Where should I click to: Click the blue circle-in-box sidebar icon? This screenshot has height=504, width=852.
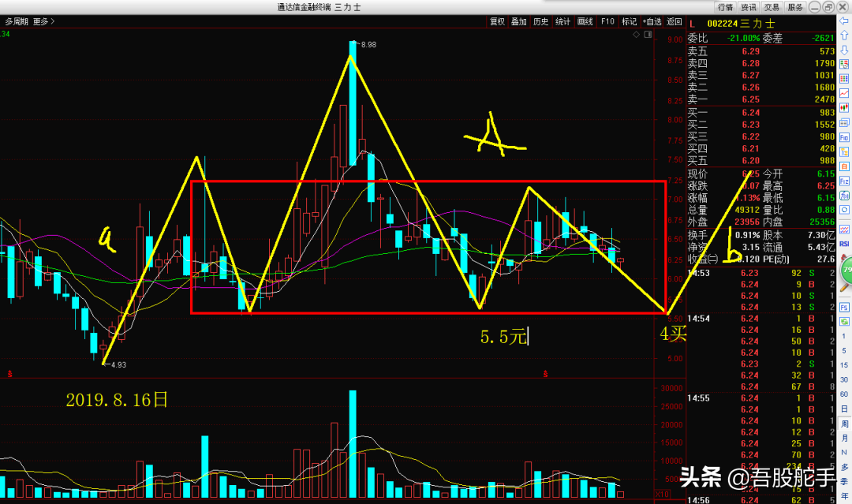[844, 210]
